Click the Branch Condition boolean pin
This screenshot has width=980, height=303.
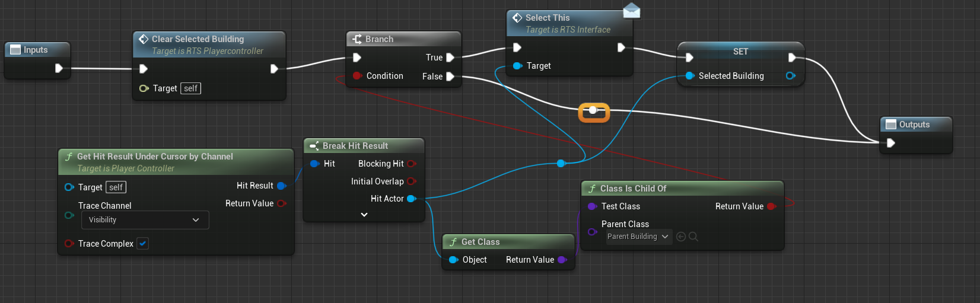coord(357,76)
